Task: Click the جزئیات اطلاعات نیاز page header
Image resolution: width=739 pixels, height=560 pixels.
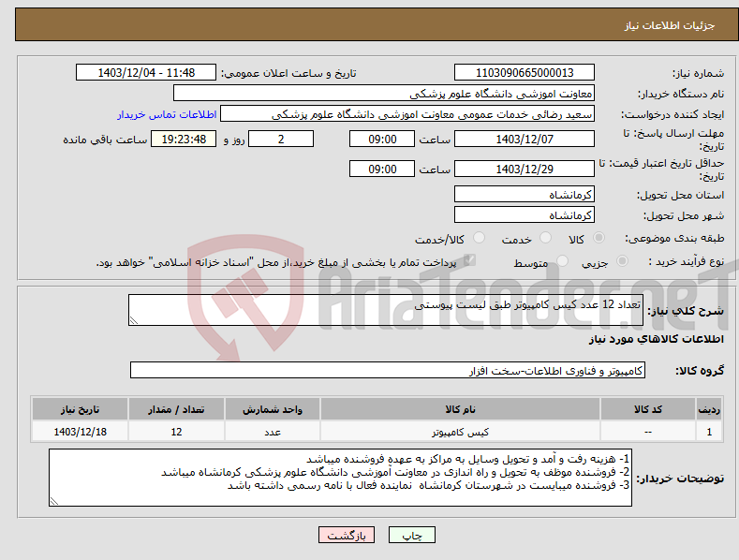Action: pyautogui.click(x=670, y=25)
